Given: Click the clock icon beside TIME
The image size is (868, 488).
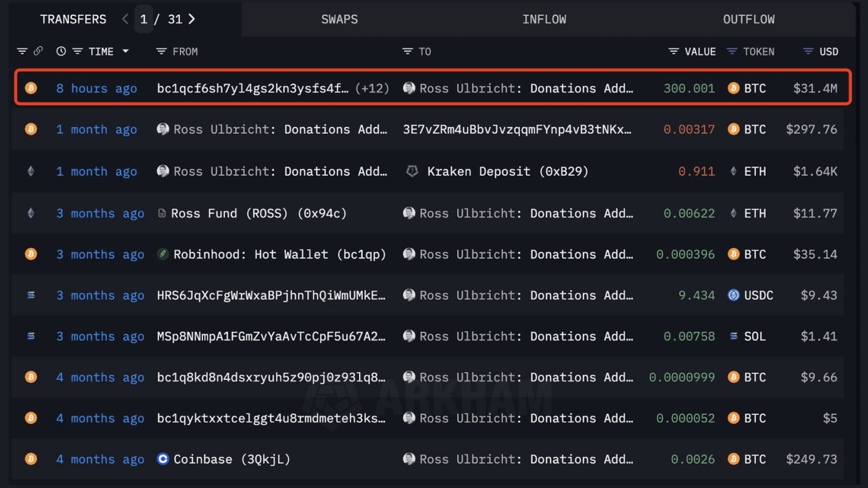Looking at the screenshot, I should tap(61, 51).
